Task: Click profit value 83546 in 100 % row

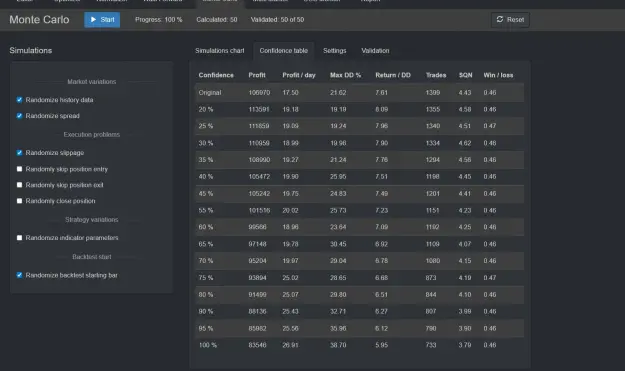Action: (257, 345)
